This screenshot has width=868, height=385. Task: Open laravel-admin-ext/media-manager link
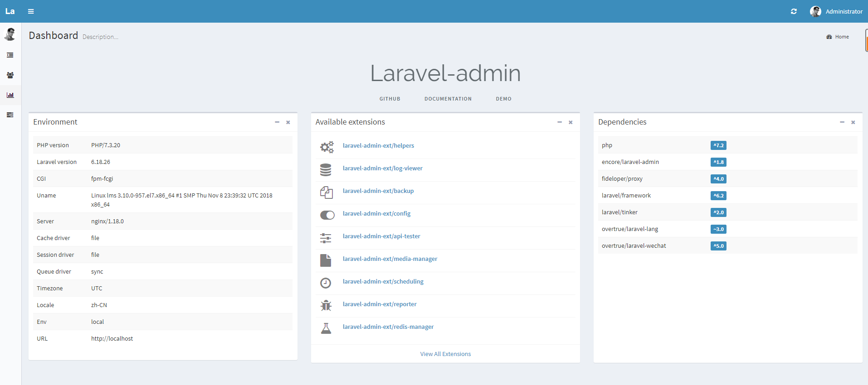click(390, 259)
